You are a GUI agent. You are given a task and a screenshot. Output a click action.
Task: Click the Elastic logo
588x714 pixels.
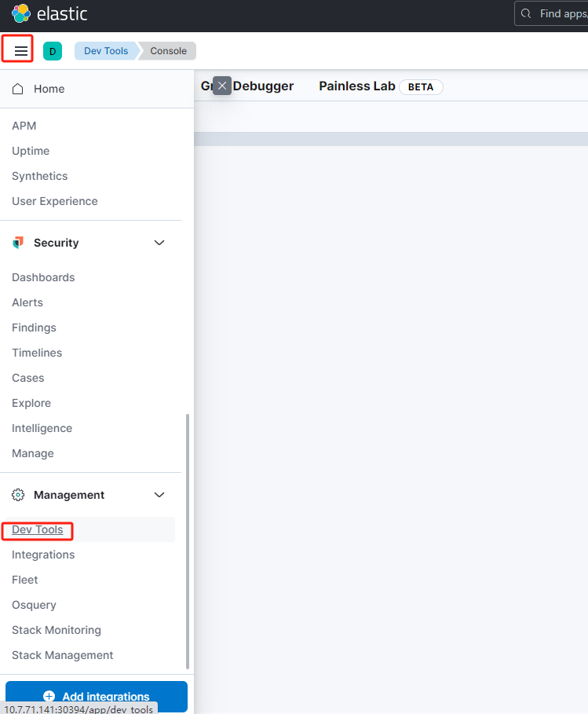[49, 13]
